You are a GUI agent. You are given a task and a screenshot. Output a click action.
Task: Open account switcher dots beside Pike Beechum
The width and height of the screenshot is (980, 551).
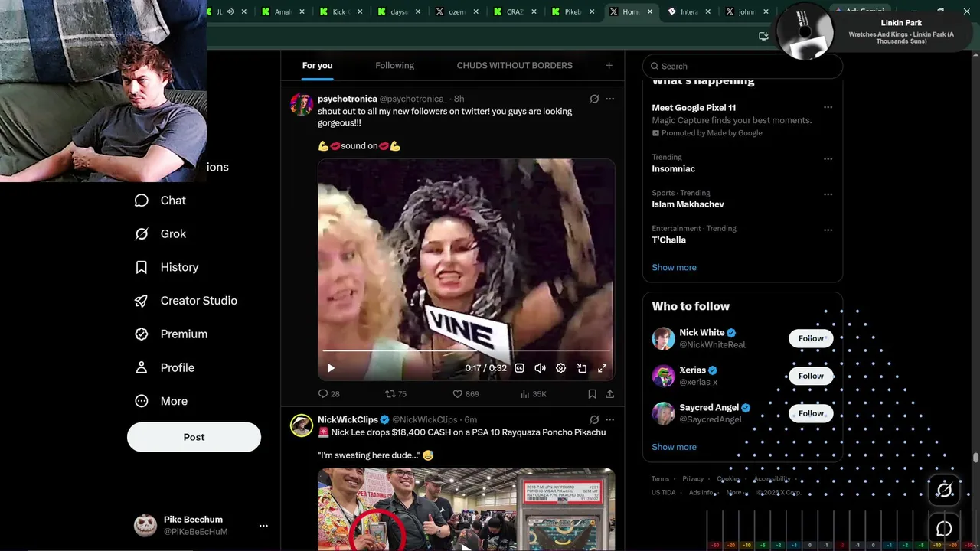(x=263, y=526)
